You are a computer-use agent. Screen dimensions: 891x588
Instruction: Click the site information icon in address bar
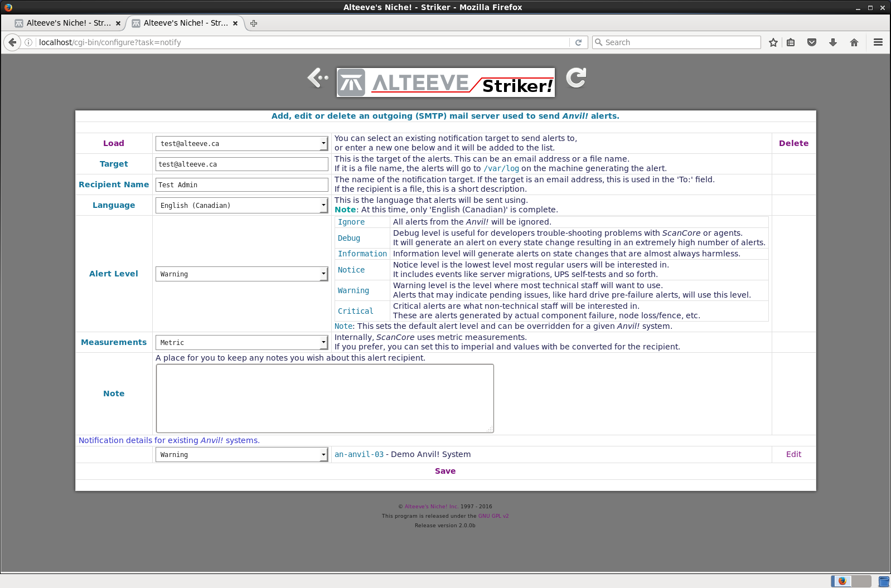(28, 42)
